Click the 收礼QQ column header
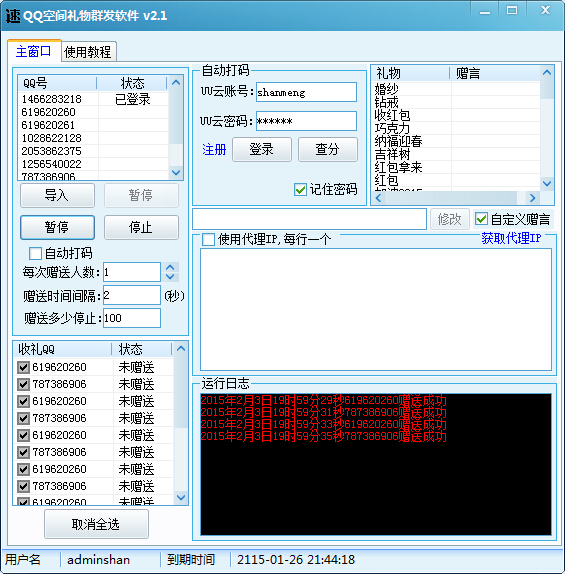 pyautogui.click(x=63, y=349)
